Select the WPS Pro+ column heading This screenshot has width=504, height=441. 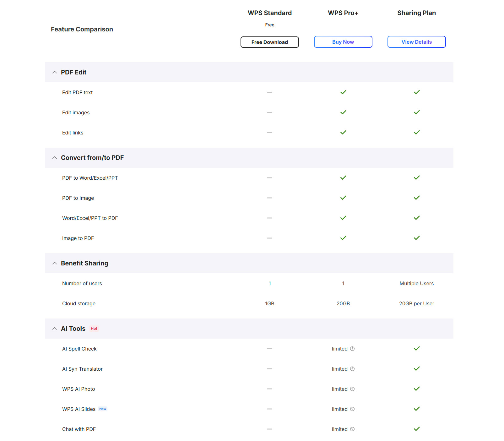pos(343,13)
